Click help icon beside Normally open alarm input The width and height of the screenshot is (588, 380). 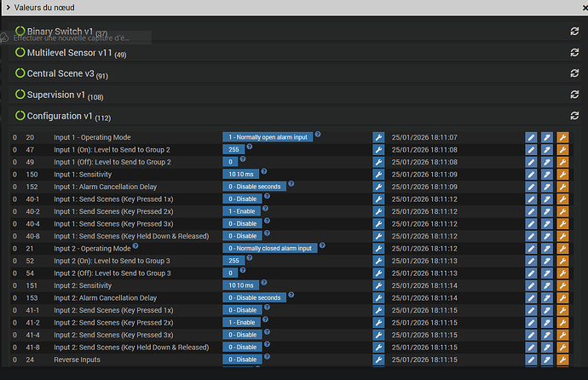(x=318, y=135)
